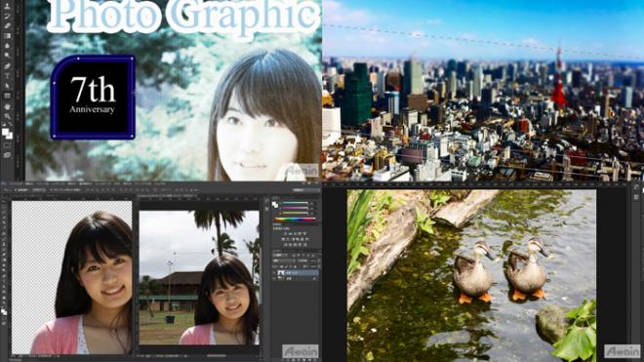Select the Path Selection arrow tool

pos(7,86)
